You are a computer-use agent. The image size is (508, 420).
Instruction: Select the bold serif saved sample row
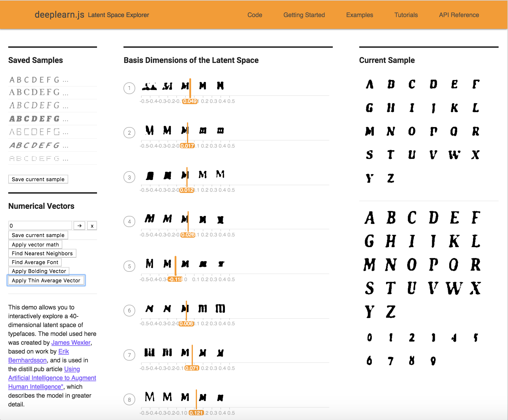coord(53,119)
